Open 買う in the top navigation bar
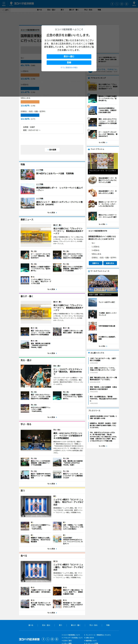 tap(62, 10)
